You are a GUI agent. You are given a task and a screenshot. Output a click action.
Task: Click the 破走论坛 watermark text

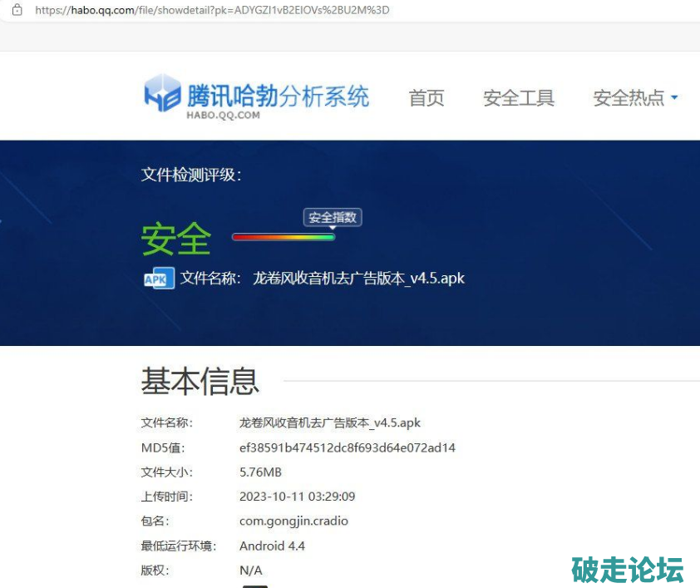click(x=628, y=570)
